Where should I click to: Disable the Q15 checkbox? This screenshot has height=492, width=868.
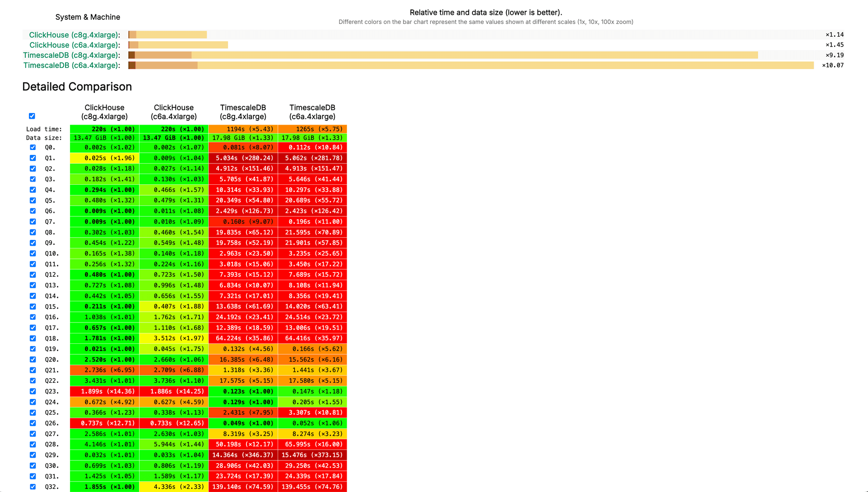(33, 306)
